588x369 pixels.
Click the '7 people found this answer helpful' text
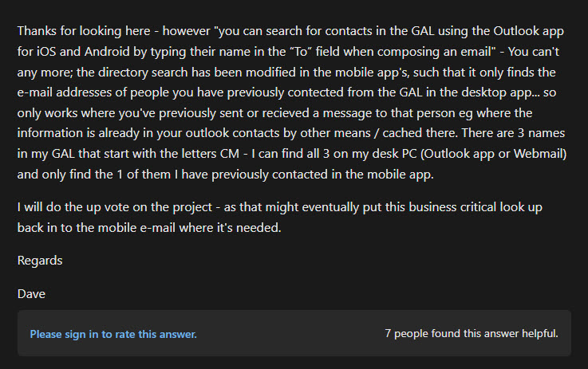click(472, 333)
